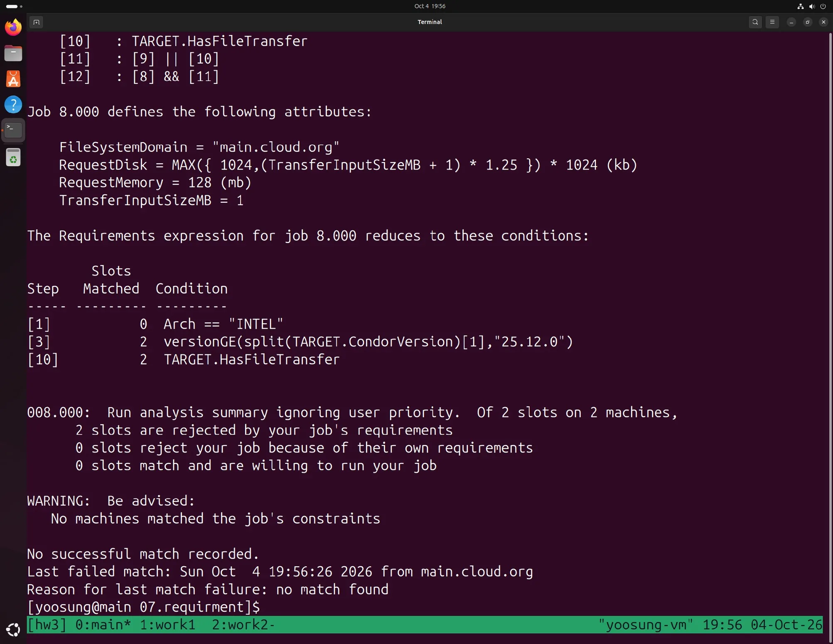Click the new terminal tab icon

(x=37, y=22)
